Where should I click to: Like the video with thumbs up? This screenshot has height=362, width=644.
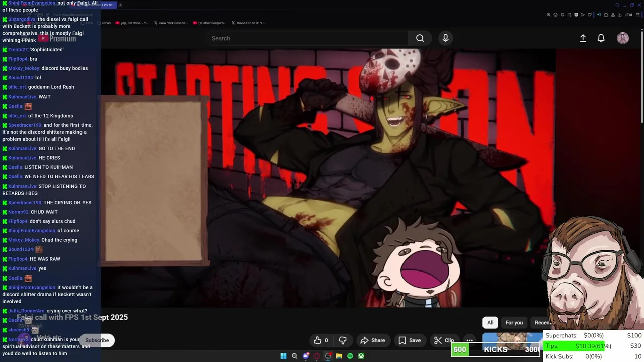[321, 340]
